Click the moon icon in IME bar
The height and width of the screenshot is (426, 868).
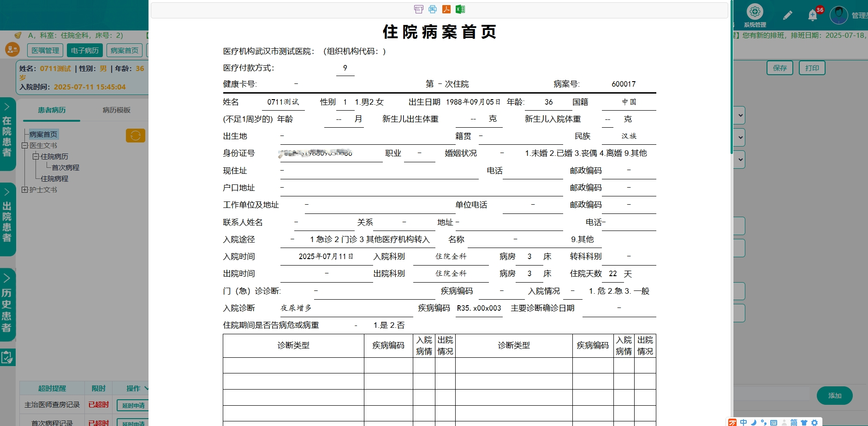754,422
